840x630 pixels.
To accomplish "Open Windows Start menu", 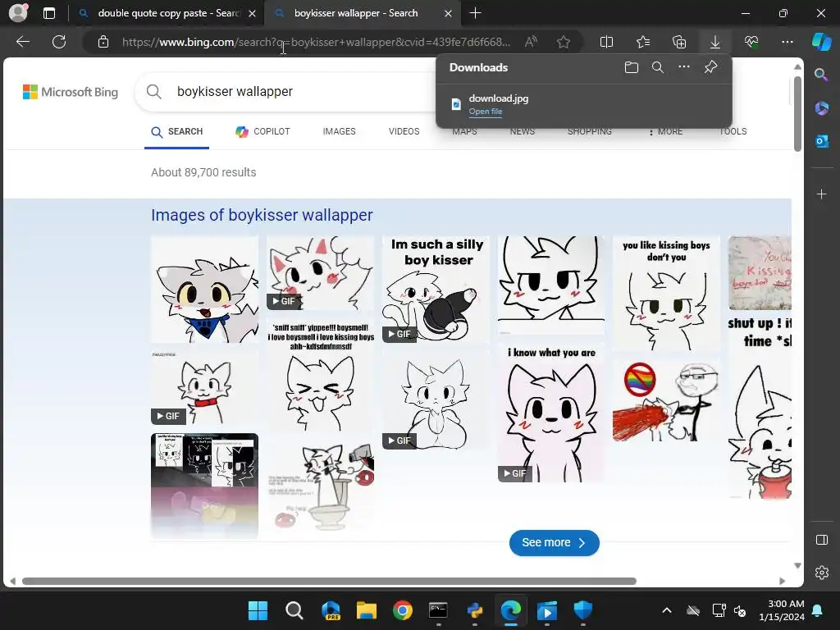I will tap(258, 610).
